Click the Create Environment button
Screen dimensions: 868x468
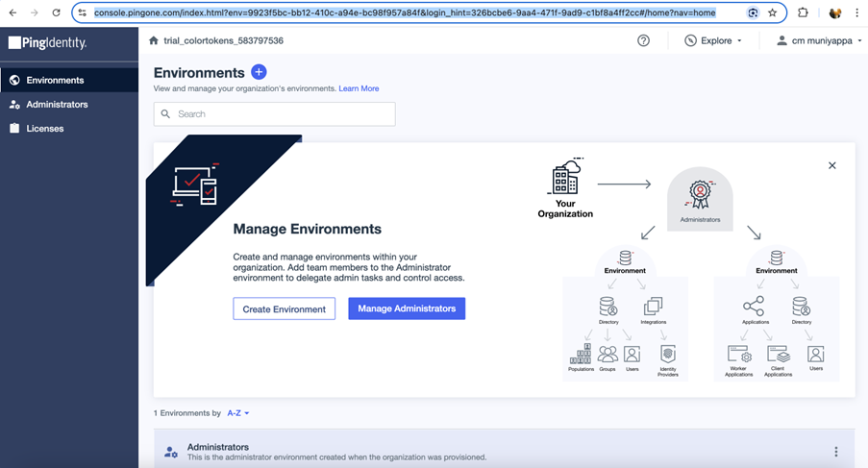pyautogui.click(x=284, y=308)
